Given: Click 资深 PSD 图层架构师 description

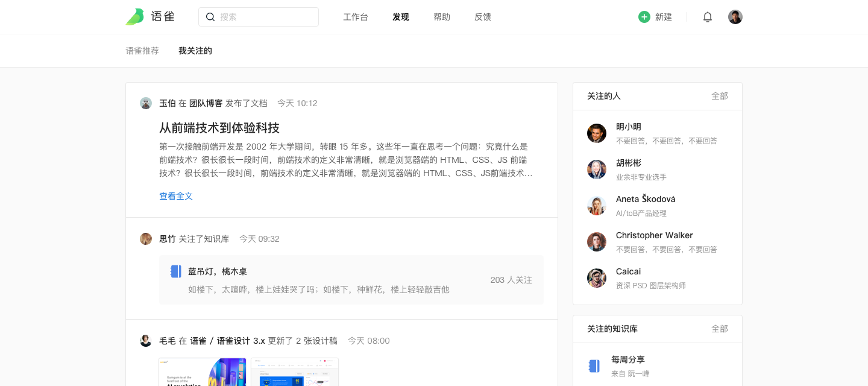Looking at the screenshot, I should tap(651, 286).
